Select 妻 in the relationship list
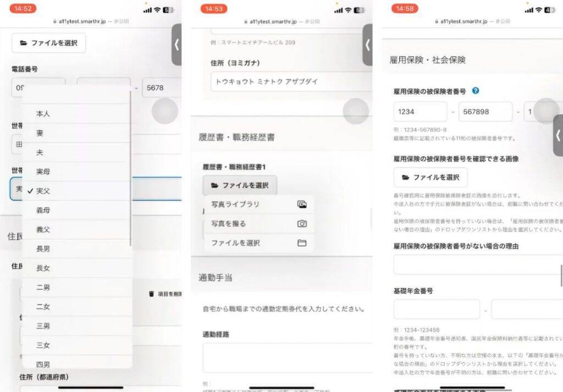Viewport: 563px width, 392px height. (77, 133)
